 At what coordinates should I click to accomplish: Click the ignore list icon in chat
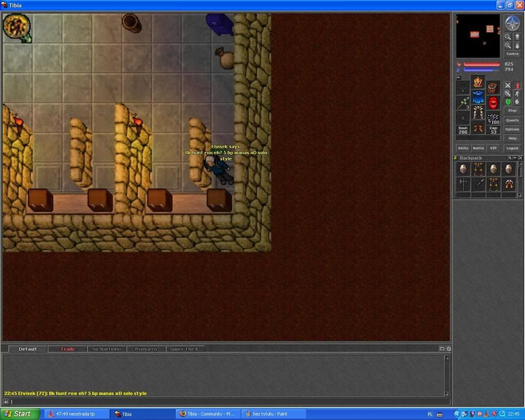pyautogui.click(x=449, y=349)
